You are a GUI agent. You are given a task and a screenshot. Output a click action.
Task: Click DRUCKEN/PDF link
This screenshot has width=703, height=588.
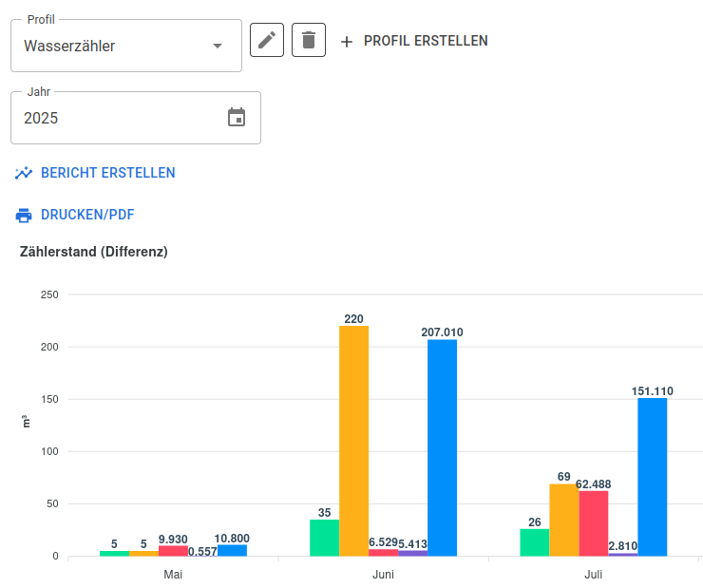tap(87, 215)
